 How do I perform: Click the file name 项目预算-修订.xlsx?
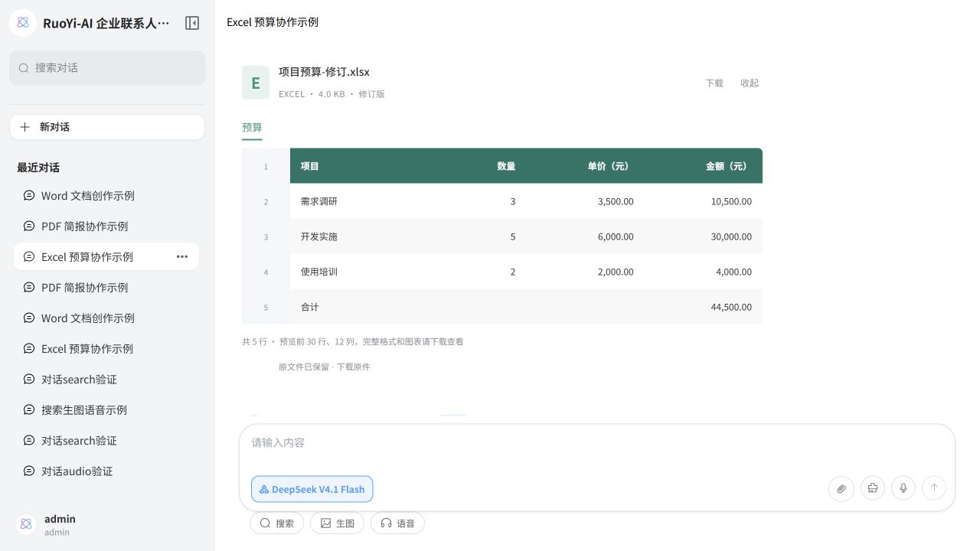[x=324, y=72]
